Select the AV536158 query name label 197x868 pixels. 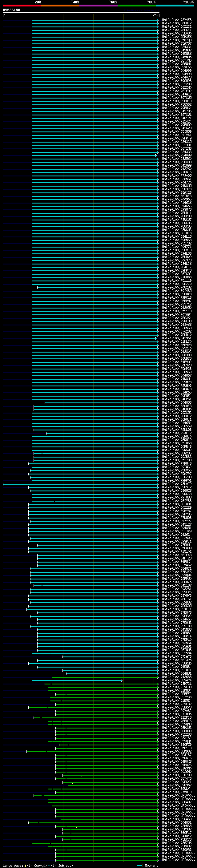click(11, 10)
